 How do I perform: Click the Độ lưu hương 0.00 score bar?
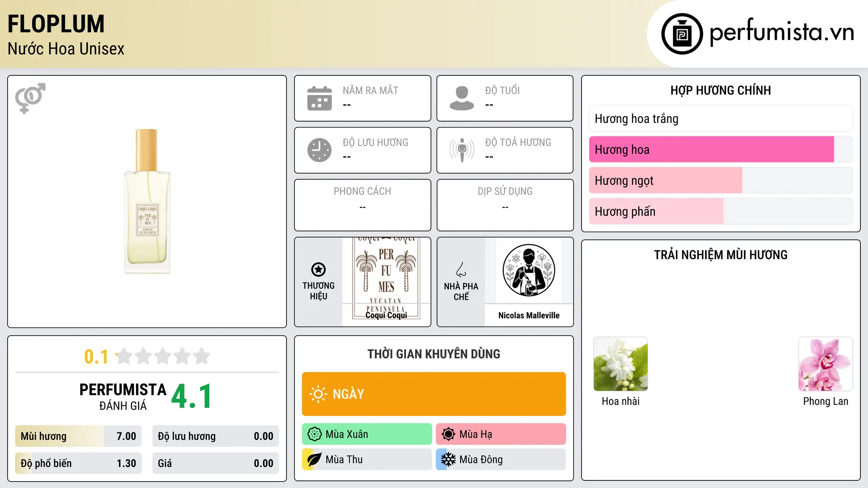tap(216, 436)
